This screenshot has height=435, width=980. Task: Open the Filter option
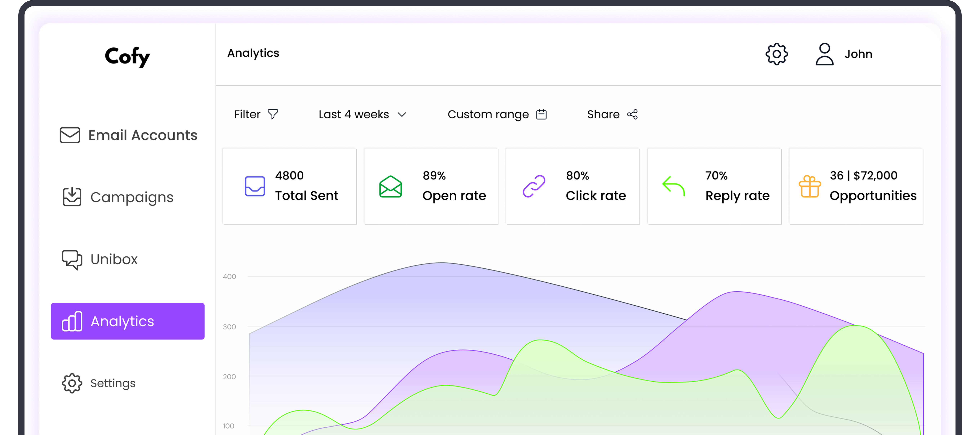click(x=256, y=114)
